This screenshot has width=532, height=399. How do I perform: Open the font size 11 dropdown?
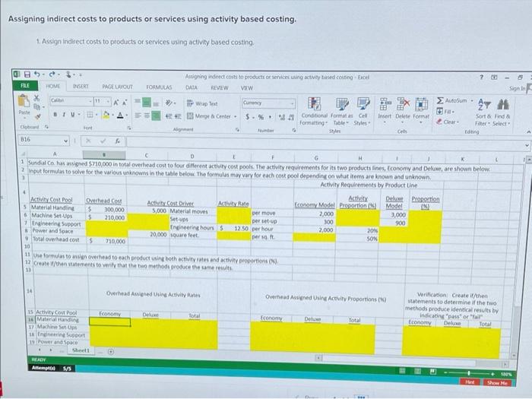click(108, 101)
